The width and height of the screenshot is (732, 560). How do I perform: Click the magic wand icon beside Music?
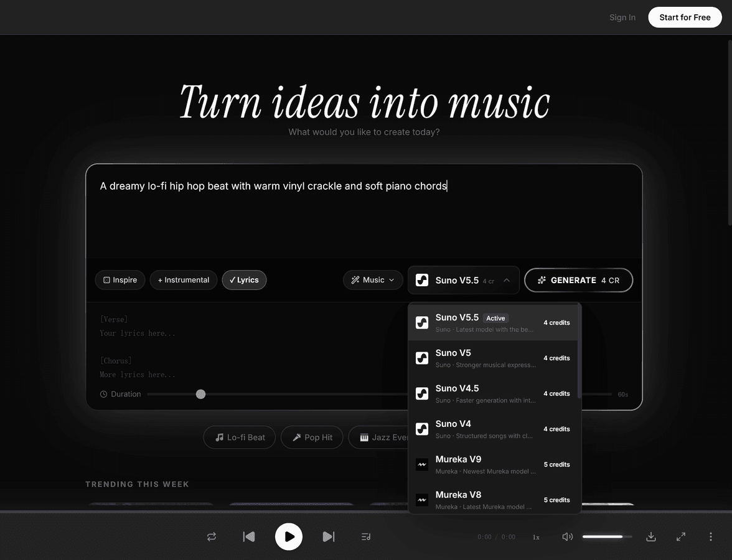pos(355,280)
